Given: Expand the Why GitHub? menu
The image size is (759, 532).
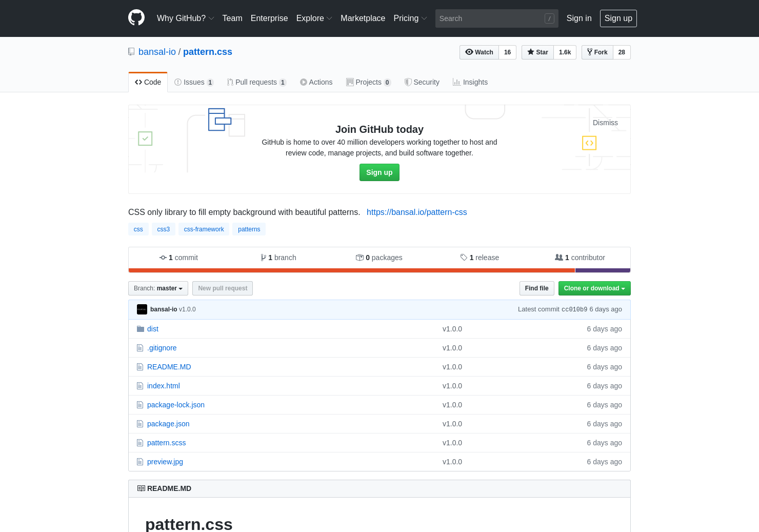Looking at the screenshot, I should (185, 18).
